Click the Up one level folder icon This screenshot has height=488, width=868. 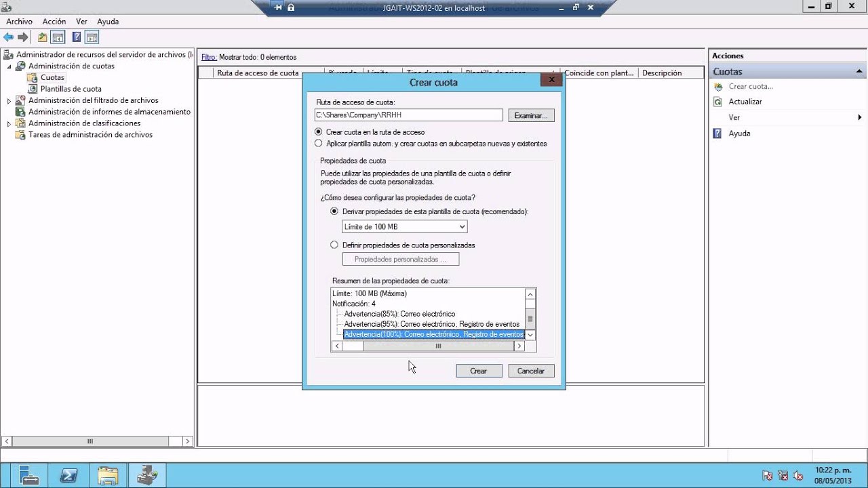click(43, 37)
